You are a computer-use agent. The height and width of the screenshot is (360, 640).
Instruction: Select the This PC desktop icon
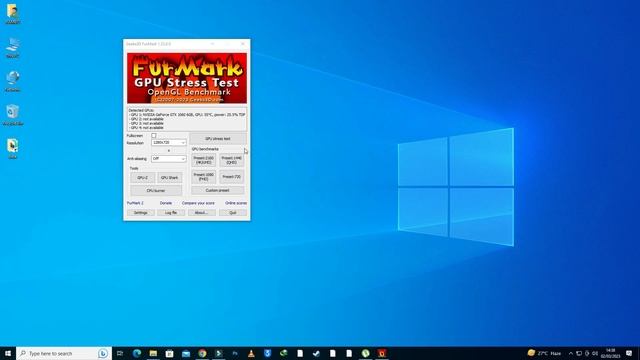click(x=13, y=48)
